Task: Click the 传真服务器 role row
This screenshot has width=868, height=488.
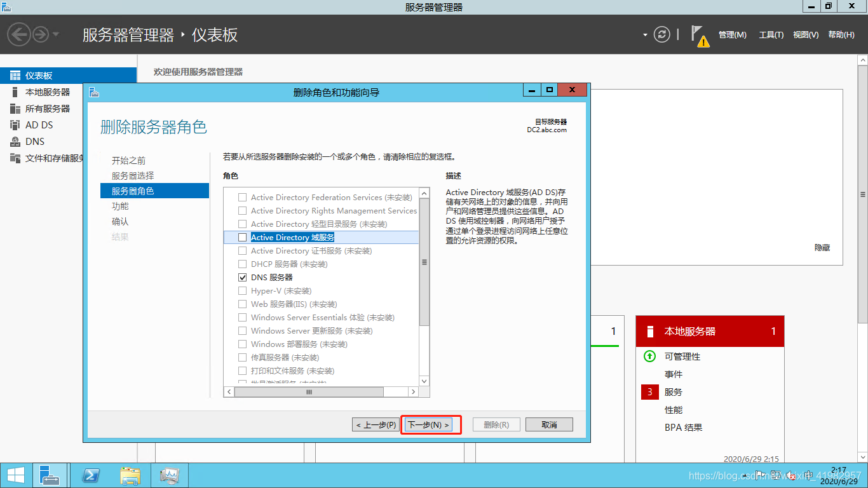Action: (x=322, y=358)
